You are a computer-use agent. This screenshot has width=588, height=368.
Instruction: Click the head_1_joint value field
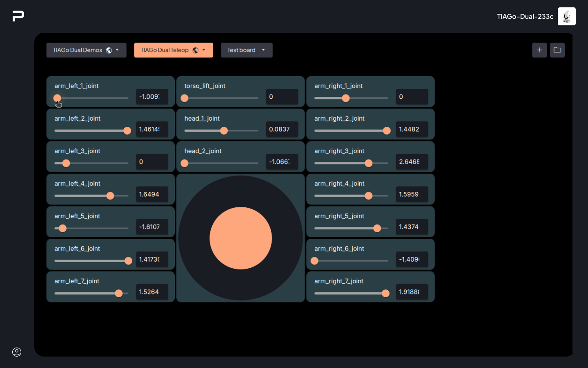(282, 129)
